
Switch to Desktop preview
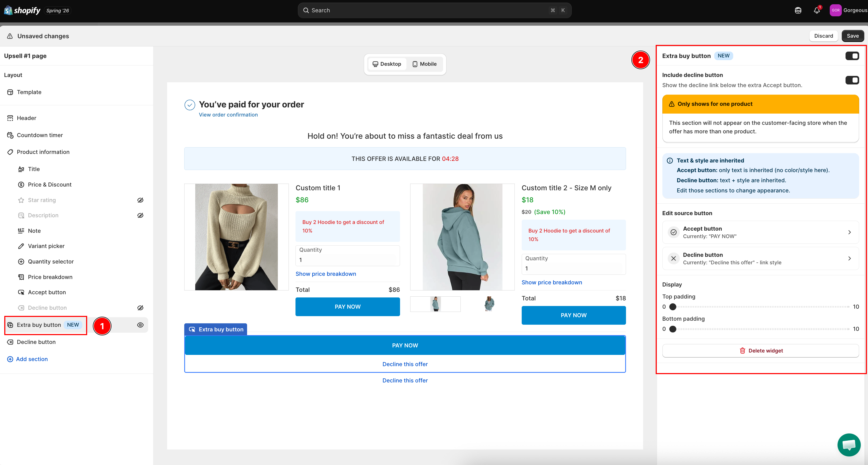pos(387,64)
